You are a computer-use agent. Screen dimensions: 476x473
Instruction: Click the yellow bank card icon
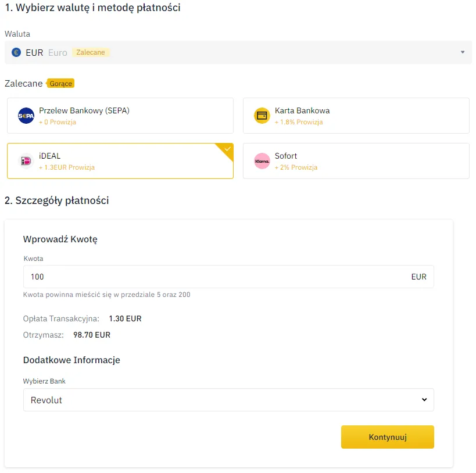pyautogui.click(x=262, y=116)
